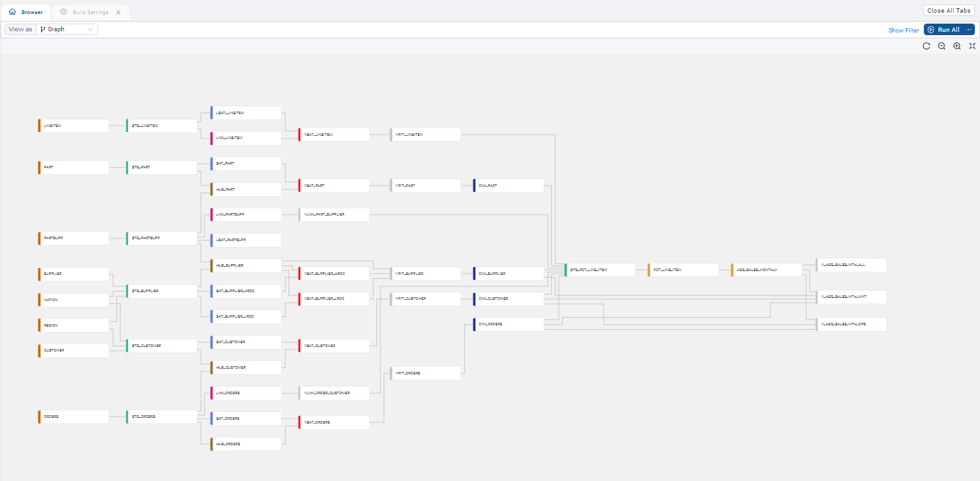Select the SAT_SUPPLIER_HROC node
The width and height of the screenshot is (980, 481).
[x=246, y=291]
